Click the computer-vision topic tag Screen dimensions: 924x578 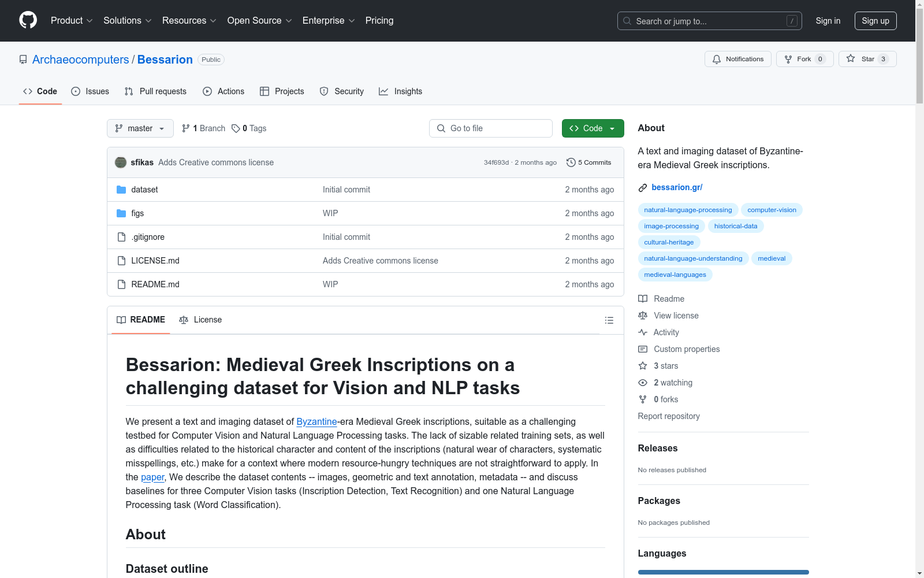pos(772,210)
